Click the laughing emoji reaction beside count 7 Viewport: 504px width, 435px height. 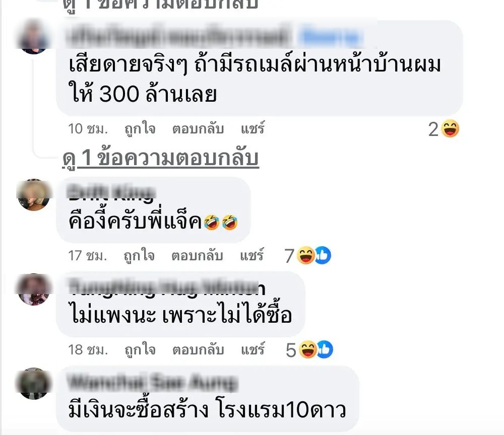tap(305, 256)
